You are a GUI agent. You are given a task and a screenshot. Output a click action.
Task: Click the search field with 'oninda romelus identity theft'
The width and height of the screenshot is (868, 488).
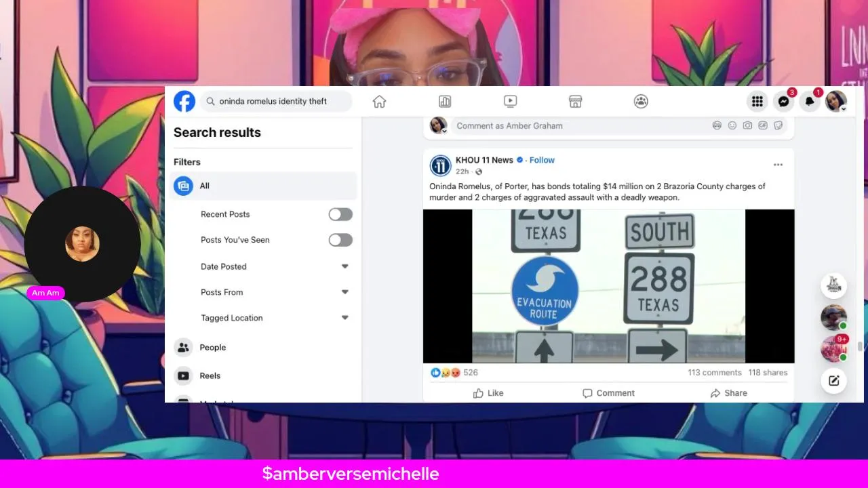277,102
